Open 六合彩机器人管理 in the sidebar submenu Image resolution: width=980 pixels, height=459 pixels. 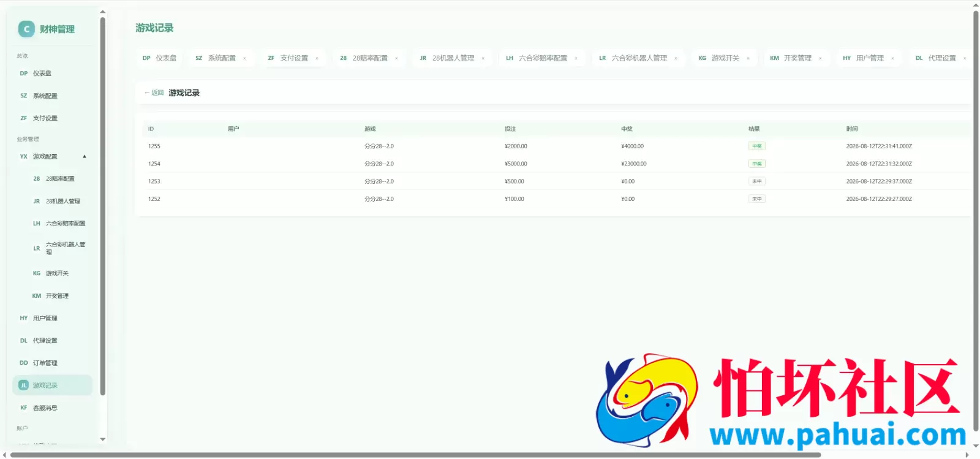[59, 248]
